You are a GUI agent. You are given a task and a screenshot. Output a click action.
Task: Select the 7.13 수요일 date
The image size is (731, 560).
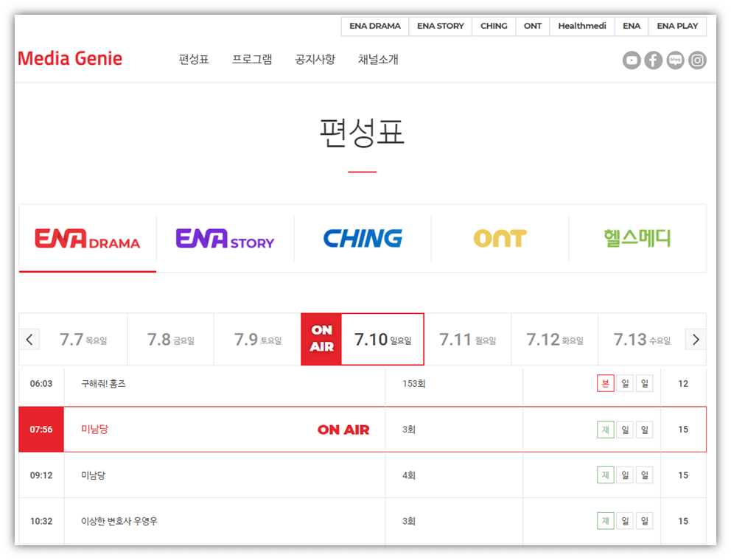642,340
